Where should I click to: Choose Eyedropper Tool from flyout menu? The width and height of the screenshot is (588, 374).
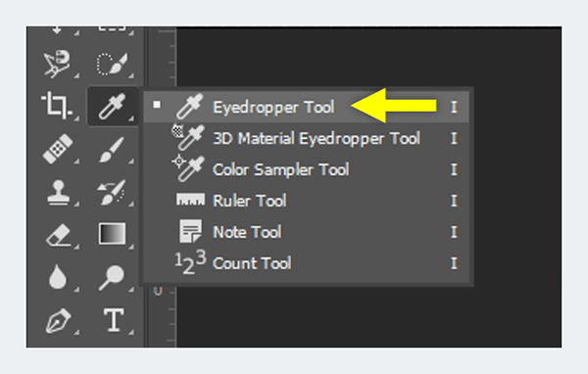[x=306, y=107]
